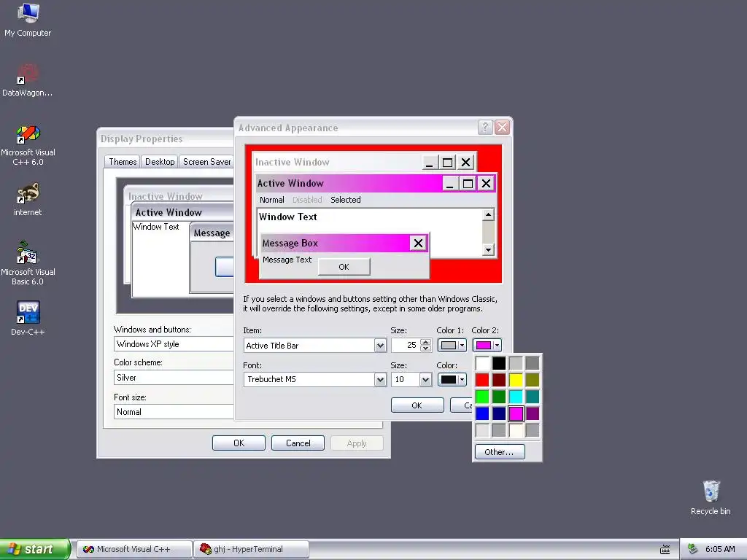Pick the bright red swatch

[x=482, y=380]
